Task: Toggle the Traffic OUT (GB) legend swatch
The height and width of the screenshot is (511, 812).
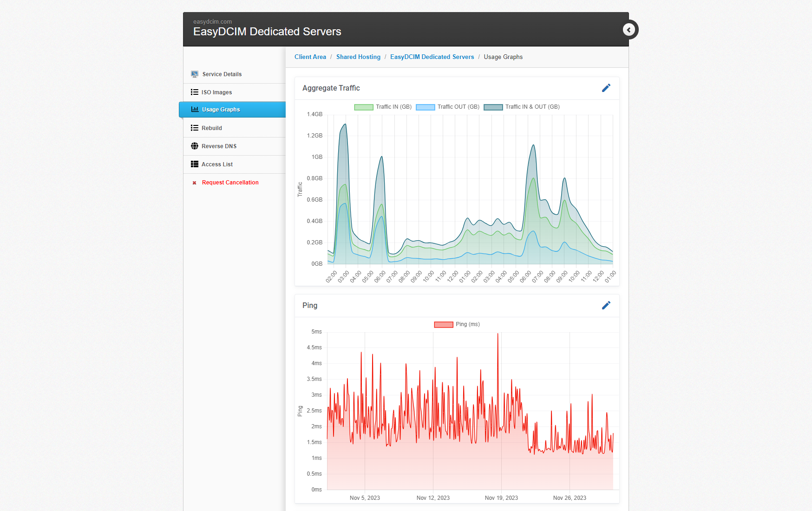Action: click(x=426, y=107)
